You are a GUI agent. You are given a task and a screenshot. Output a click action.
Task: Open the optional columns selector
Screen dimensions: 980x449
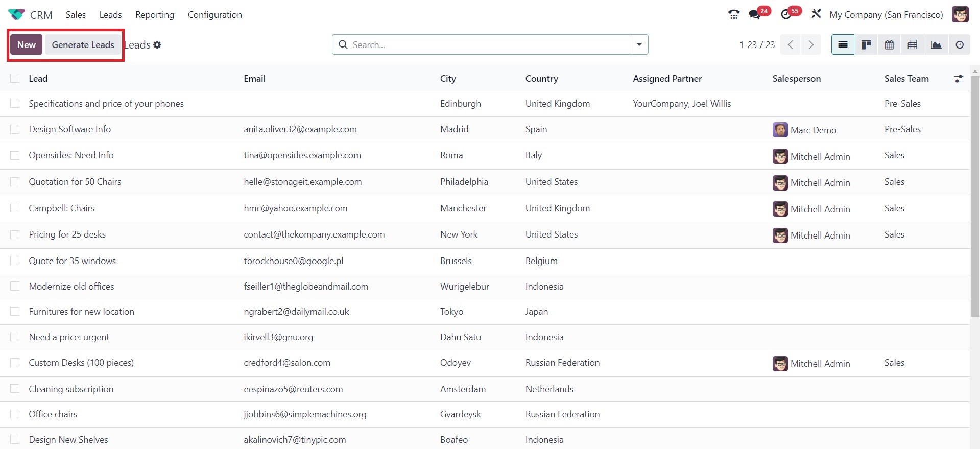(x=959, y=79)
